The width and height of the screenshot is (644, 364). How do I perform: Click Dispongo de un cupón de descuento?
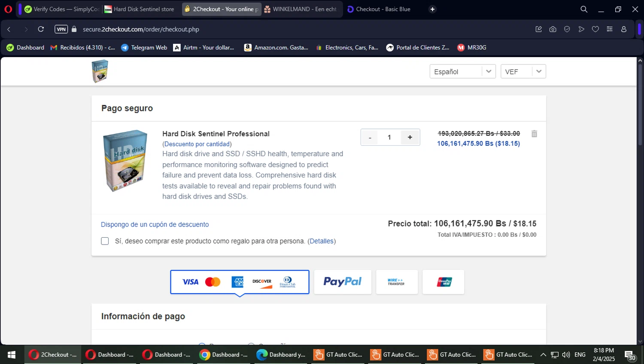(155, 224)
